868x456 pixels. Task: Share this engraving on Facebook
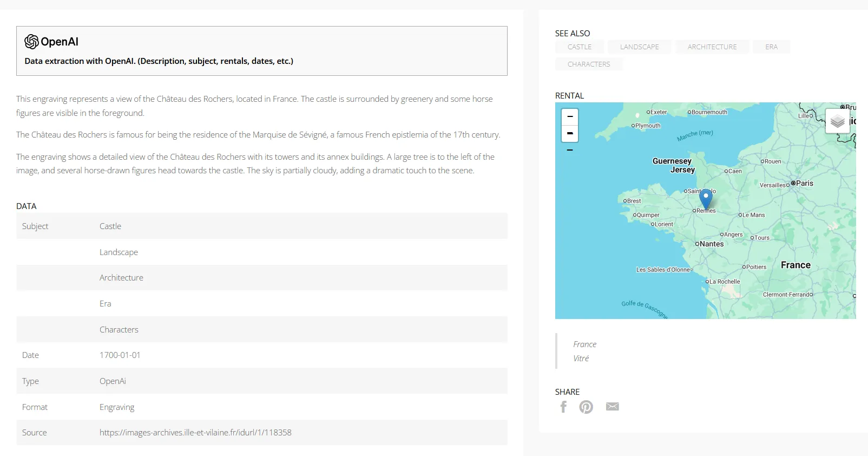coord(563,407)
